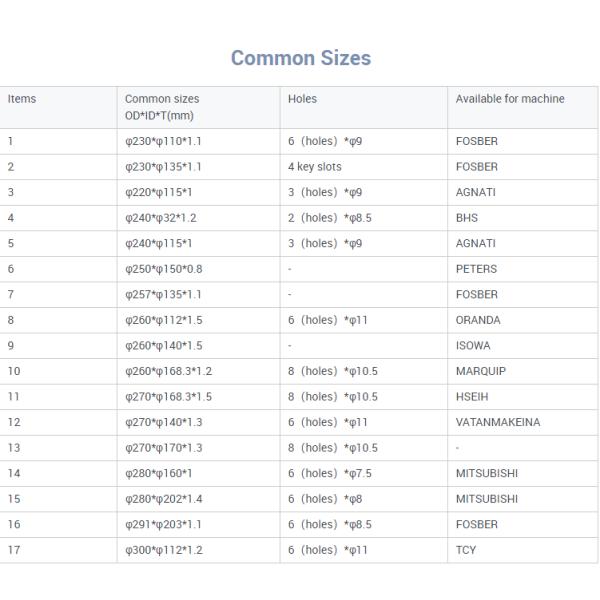Click the Holes column header
Image resolution: width=600 pixels, height=600 pixels.
pyautogui.click(x=302, y=99)
